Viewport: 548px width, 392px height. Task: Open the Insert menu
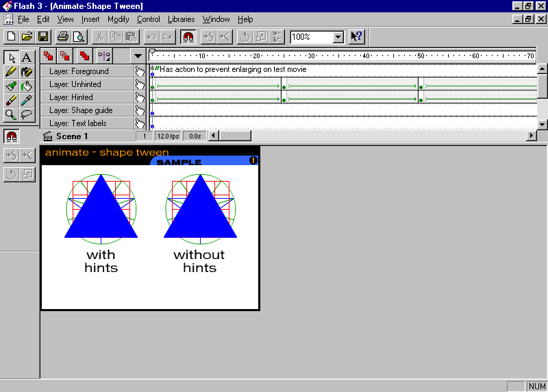tap(90, 19)
